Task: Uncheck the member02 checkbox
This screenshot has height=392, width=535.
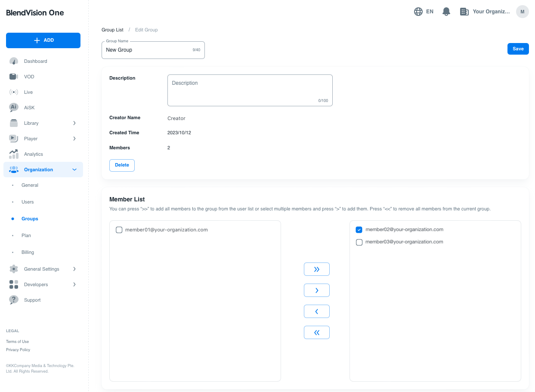Action: (x=359, y=230)
